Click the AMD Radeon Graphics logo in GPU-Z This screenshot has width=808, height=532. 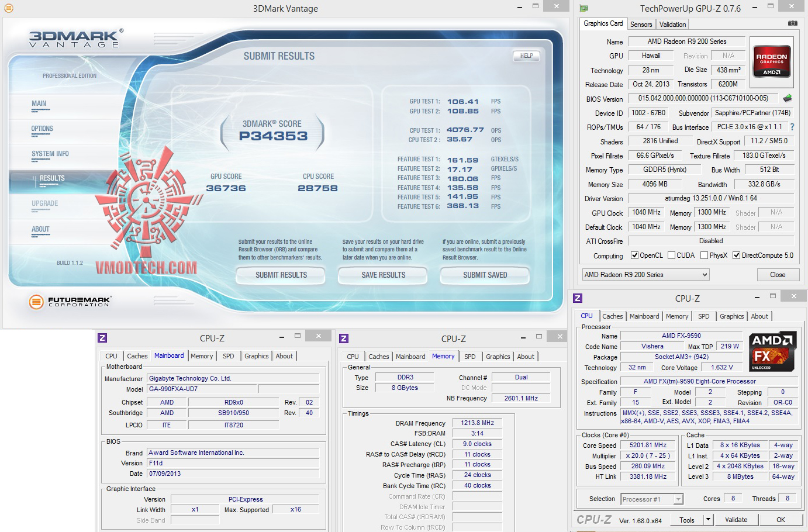click(772, 61)
